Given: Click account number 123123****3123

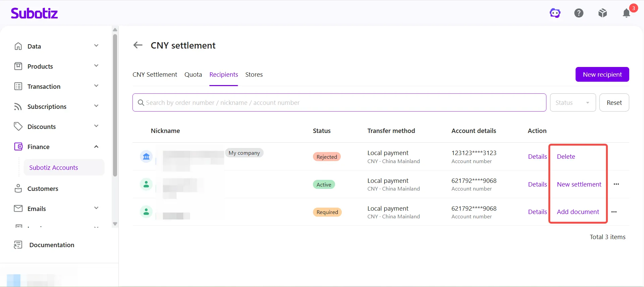Looking at the screenshot, I should point(474,153).
